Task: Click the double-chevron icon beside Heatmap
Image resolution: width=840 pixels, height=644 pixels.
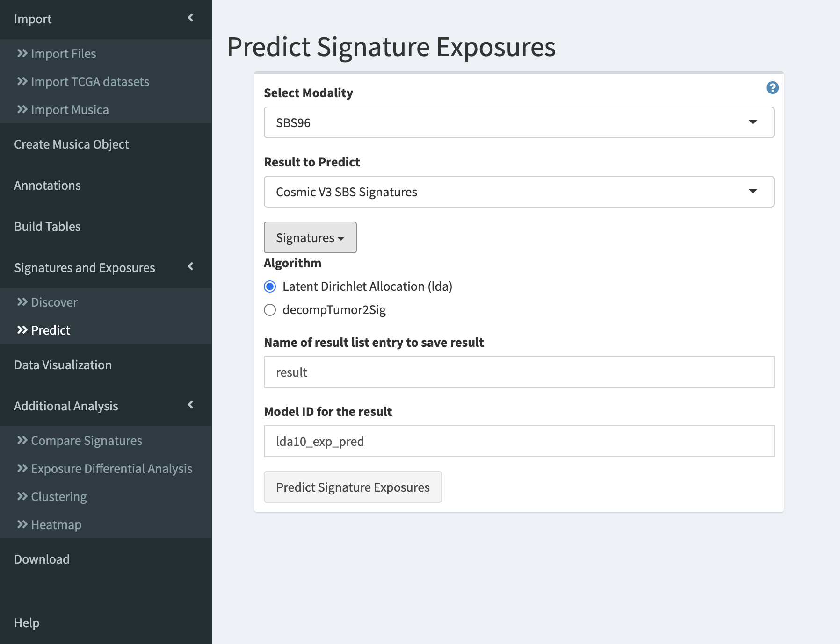Action: pos(22,524)
